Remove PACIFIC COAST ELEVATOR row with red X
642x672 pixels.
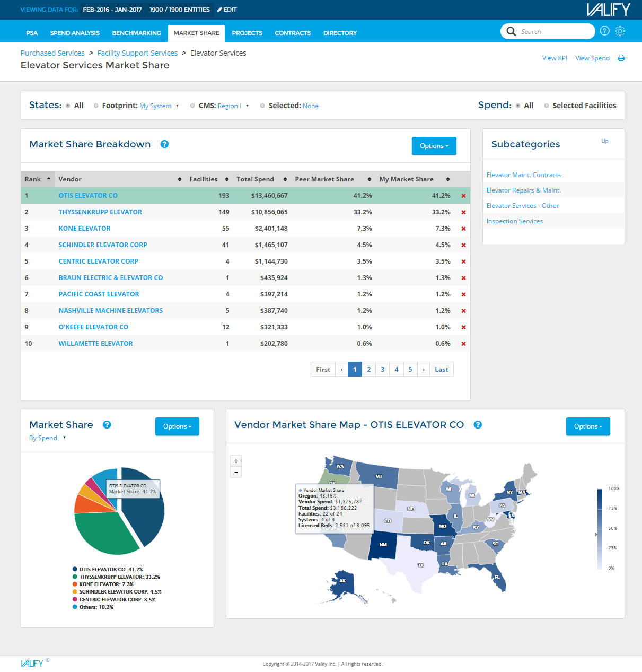pos(463,294)
